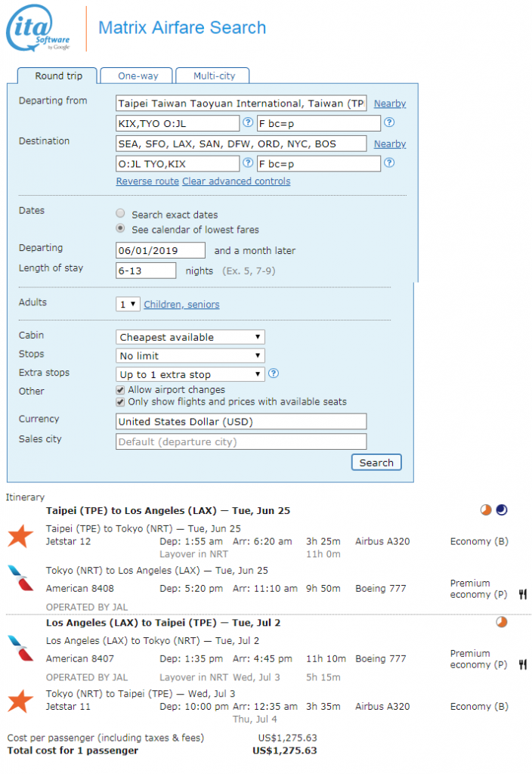Click Layover in NRT 11h 0m text
Viewport: 532px width, 774px height.
tap(249, 554)
